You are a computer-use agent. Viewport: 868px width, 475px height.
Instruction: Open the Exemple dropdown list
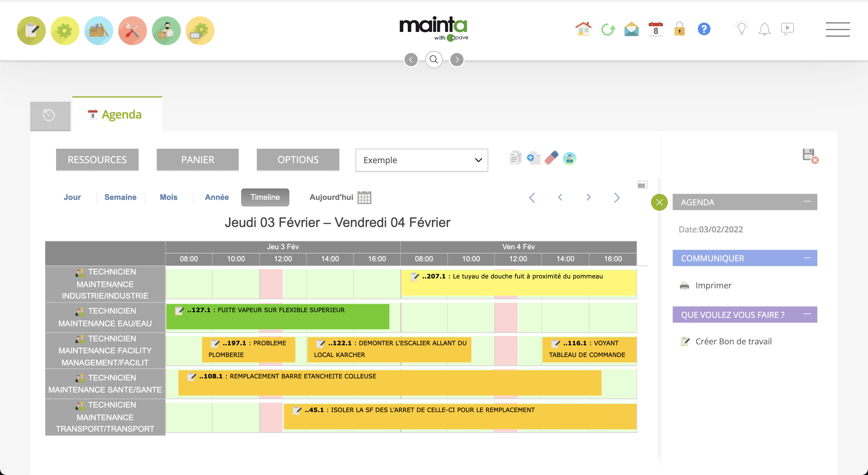coord(422,160)
